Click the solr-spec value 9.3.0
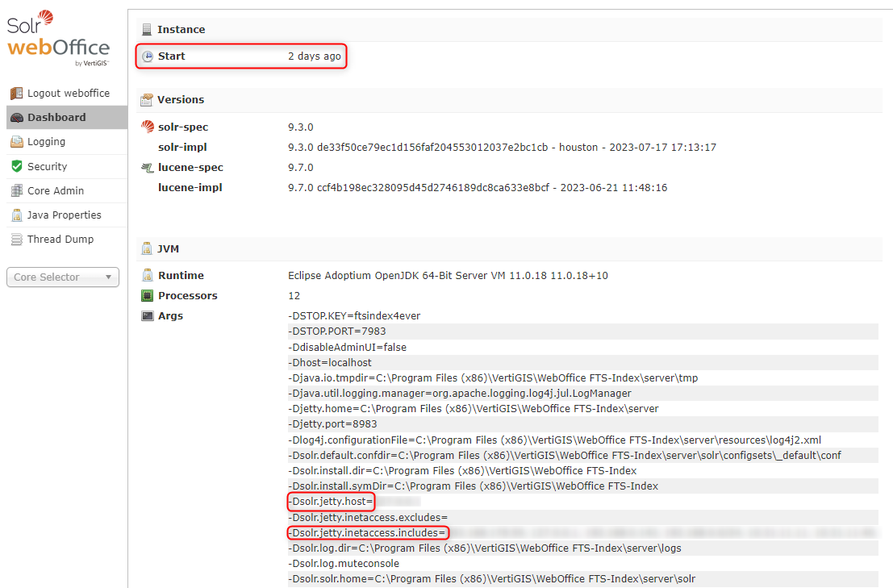The height and width of the screenshot is (588, 893). [301, 127]
